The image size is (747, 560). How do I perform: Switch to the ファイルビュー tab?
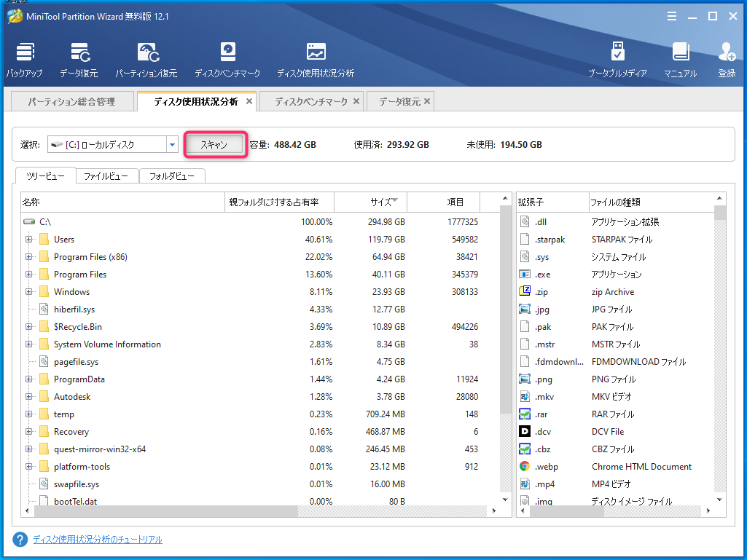click(106, 176)
